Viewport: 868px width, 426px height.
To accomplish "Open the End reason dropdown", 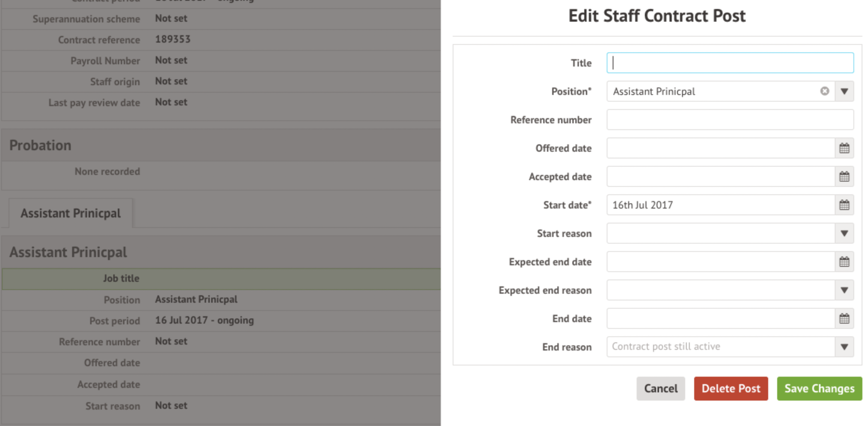I will pyautogui.click(x=844, y=347).
